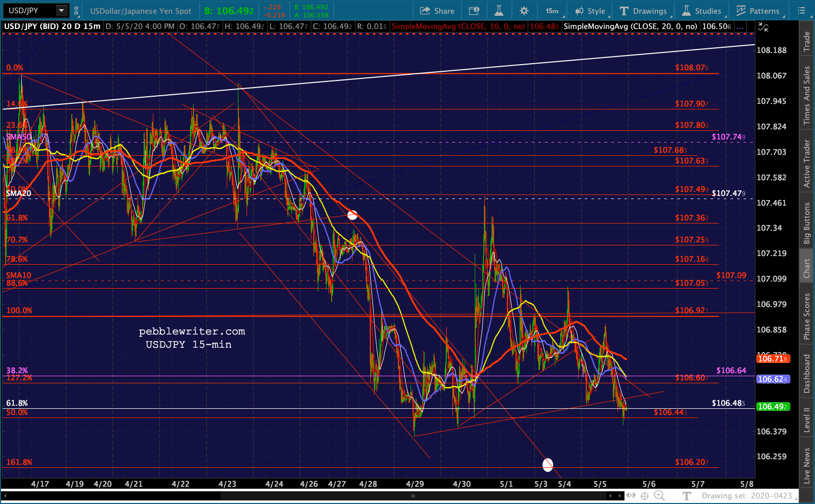Click the text drawing T icon

pyautogui.click(x=687, y=495)
